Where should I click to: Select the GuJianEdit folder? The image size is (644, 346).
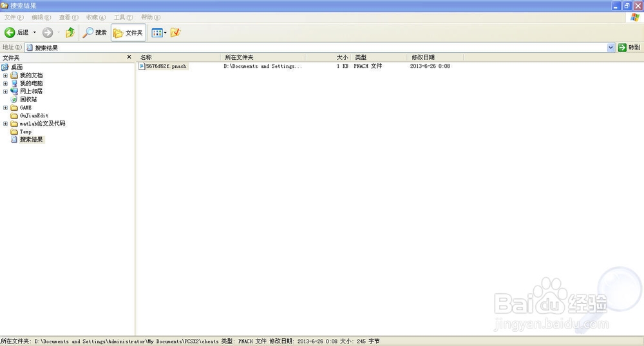point(34,115)
